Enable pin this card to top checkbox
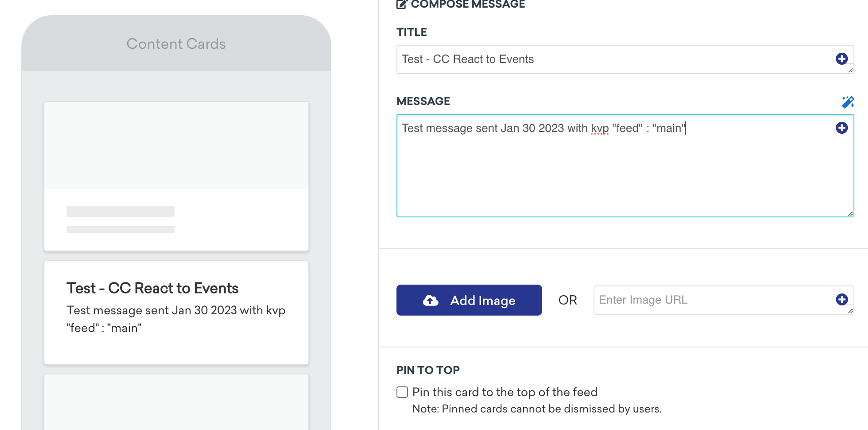Viewport: 868px width, 430px height. click(x=402, y=392)
